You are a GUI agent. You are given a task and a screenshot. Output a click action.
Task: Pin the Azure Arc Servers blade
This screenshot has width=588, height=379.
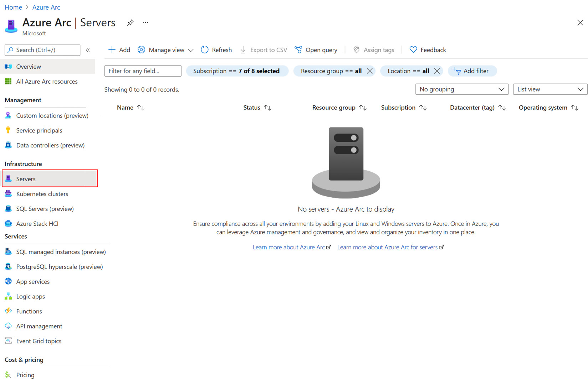click(x=130, y=23)
